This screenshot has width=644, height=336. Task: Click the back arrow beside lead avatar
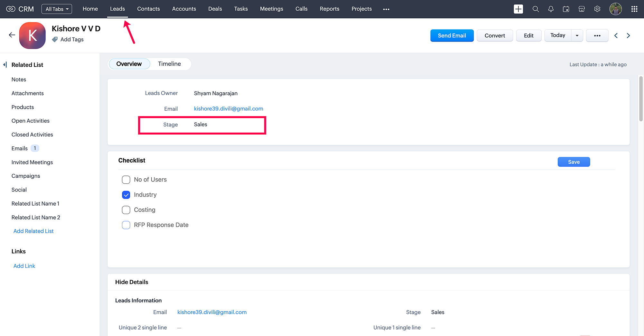pos(12,35)
